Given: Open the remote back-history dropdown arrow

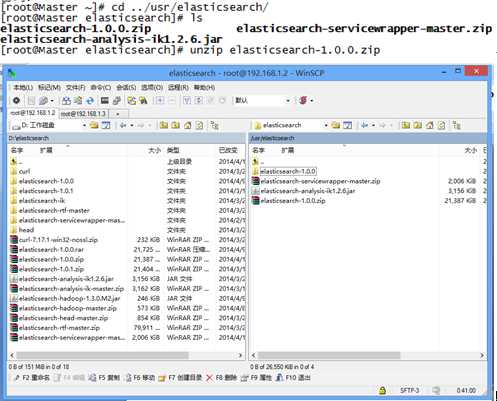Looking at the screenshot, I should [374, 126].
